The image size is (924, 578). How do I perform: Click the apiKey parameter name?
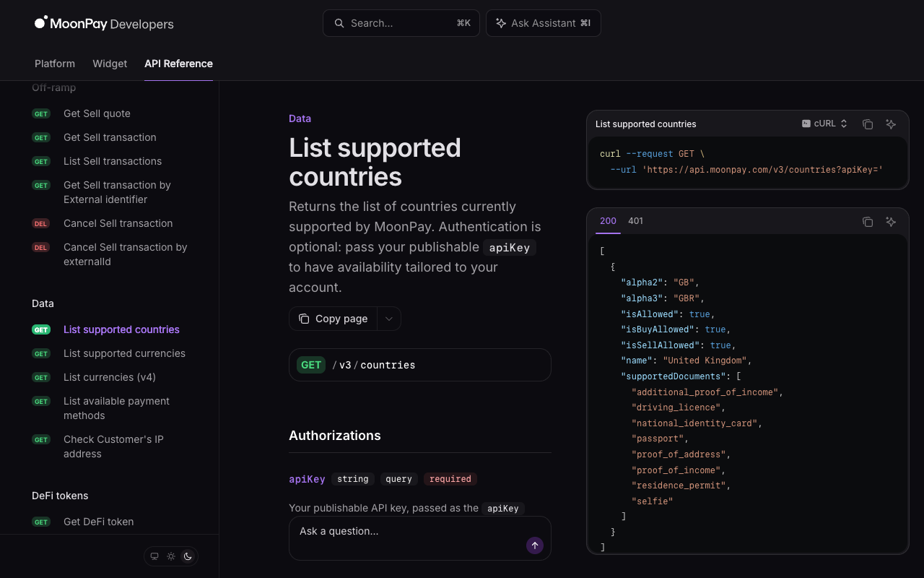click(x=307, y=479)
